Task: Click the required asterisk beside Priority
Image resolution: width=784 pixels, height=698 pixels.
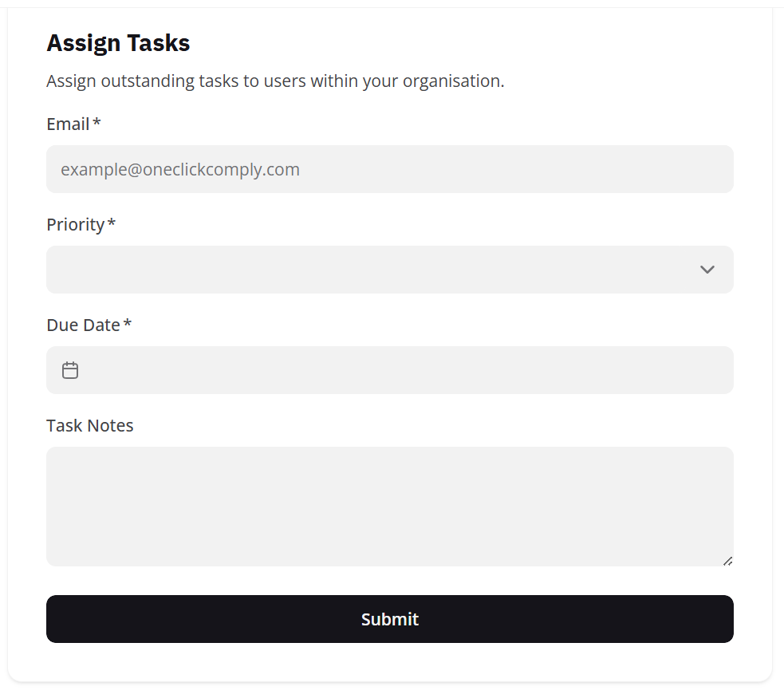Action: (112, 224)
